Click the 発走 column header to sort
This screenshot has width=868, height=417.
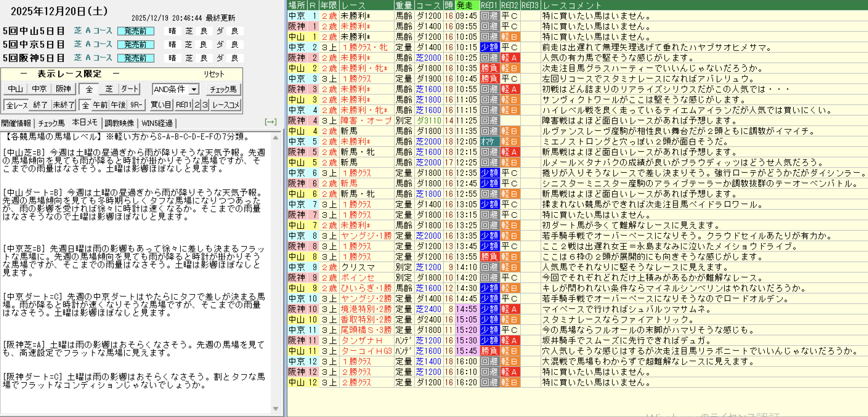click(x=467, y=5)
